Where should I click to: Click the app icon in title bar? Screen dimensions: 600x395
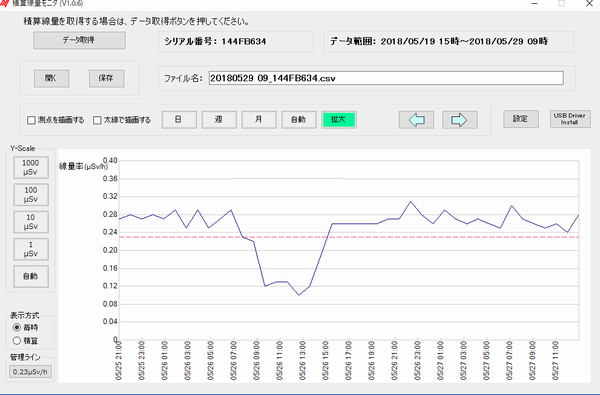pos(4,3)
